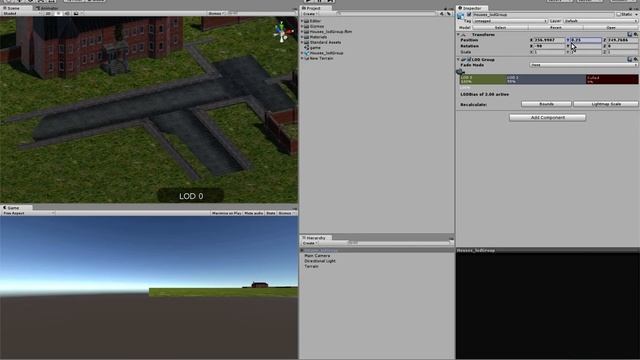Open the Static flags dropdown arrow

[x=636, y=14]
